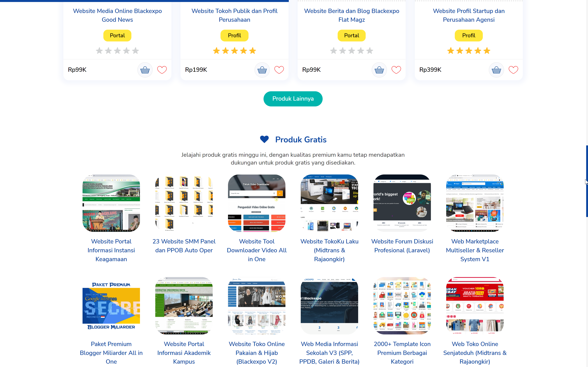Screen dimensions: 588x367
Task: Open the 23 Website SMM Panel product link
Action: point(184,246)
